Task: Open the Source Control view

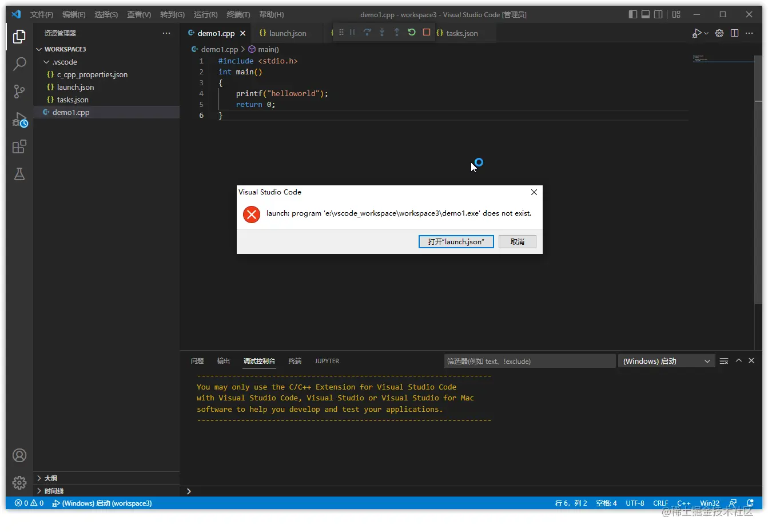Action: click(x=19, y=92)
